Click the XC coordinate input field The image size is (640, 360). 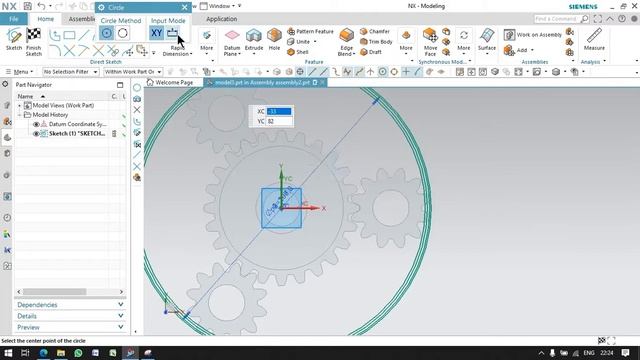coord(279,111)
